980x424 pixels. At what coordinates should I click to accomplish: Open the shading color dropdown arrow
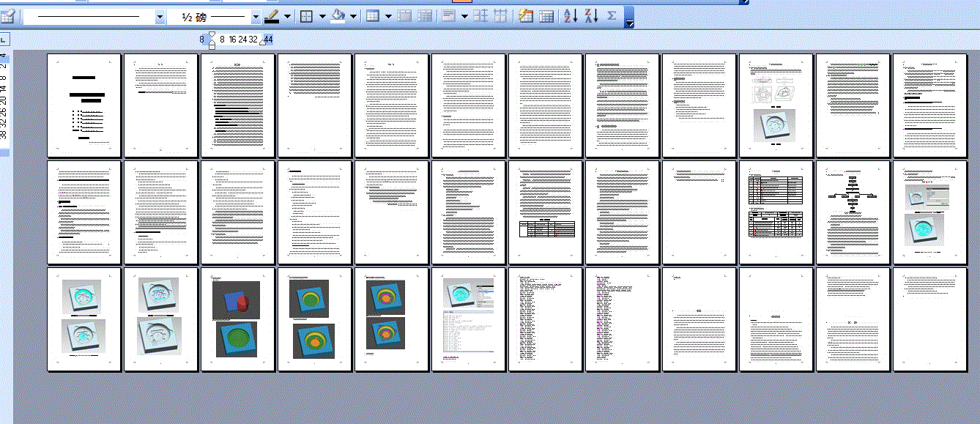[x=354, y=16]
